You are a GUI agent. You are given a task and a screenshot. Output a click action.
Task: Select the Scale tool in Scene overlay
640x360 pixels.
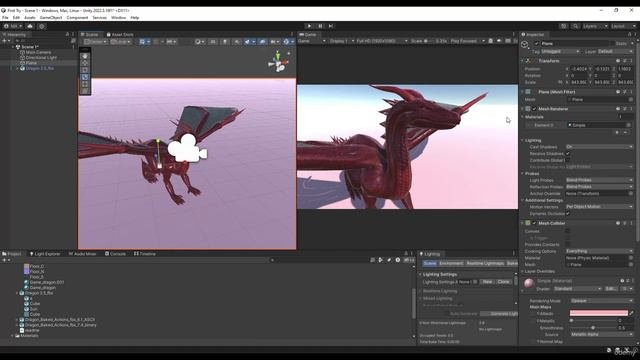(x=85, y=77)
